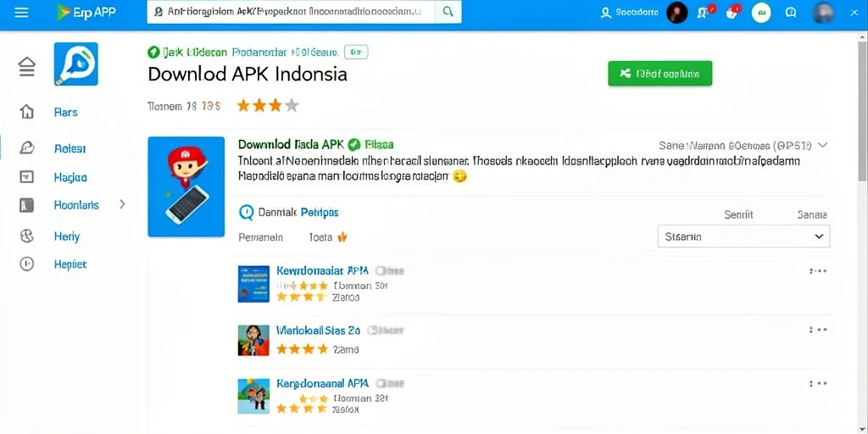Click the Mario phone app thumbnail
The image size is (868, 434).
tap(186, 186)
